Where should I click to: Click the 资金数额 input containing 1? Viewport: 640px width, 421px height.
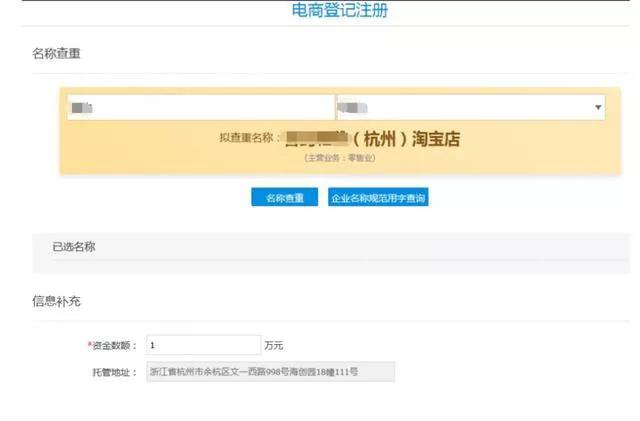(x=203, y=345)
